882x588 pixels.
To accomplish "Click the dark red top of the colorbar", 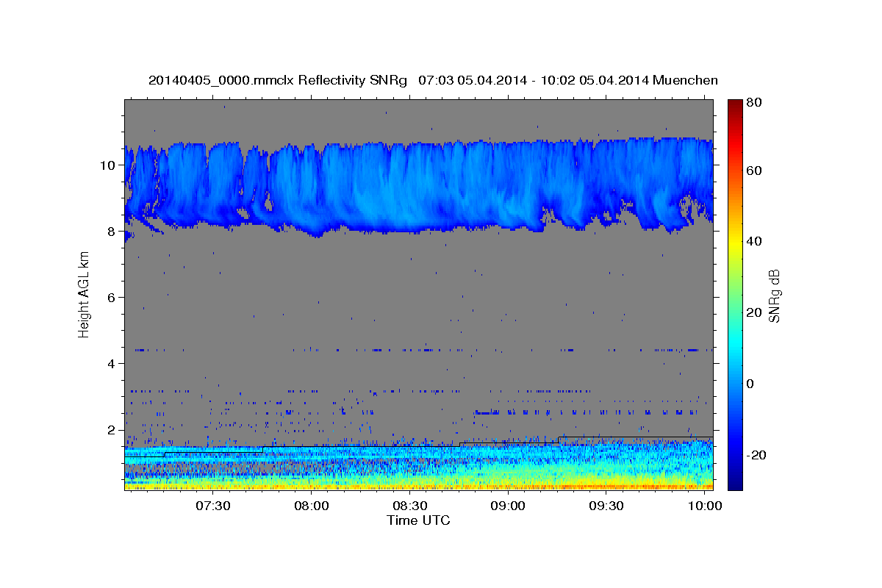I will [734, 104].
